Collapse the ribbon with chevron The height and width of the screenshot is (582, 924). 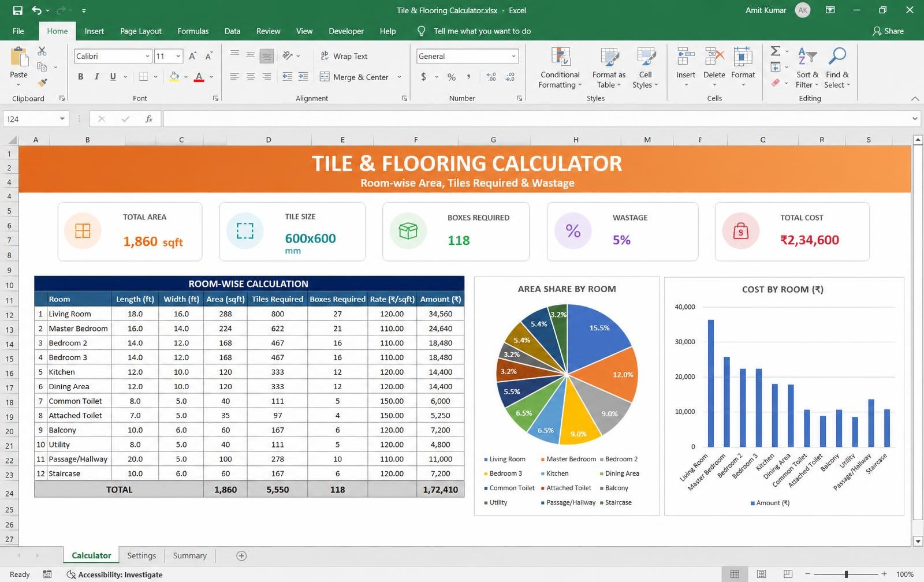pos(915,99)
